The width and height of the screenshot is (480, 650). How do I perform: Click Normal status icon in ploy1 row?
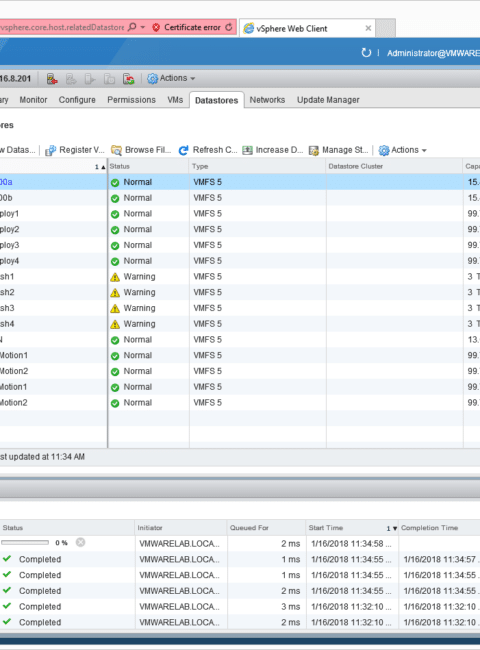pos(115,214)
